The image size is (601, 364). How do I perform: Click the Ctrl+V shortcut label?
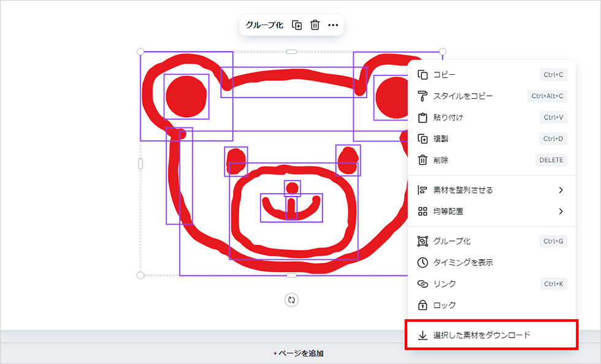tap(553, 118)
